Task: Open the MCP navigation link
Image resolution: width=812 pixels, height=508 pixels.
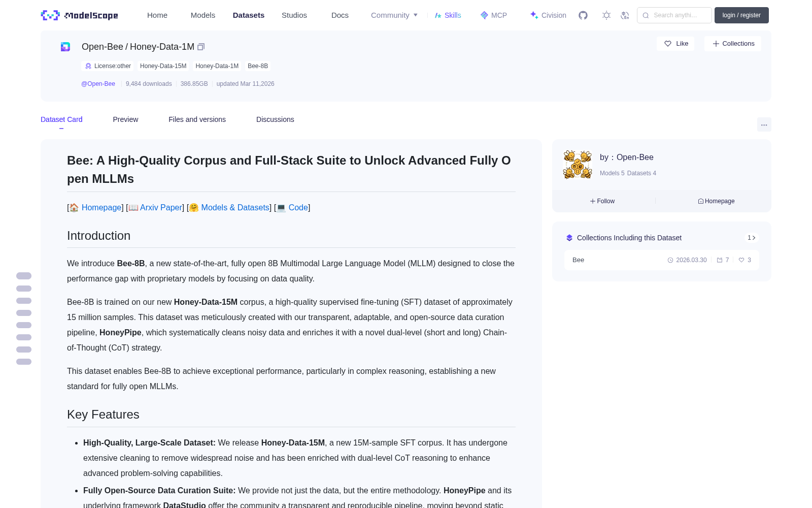Action: pyautogui.click(x=499, y=15)
